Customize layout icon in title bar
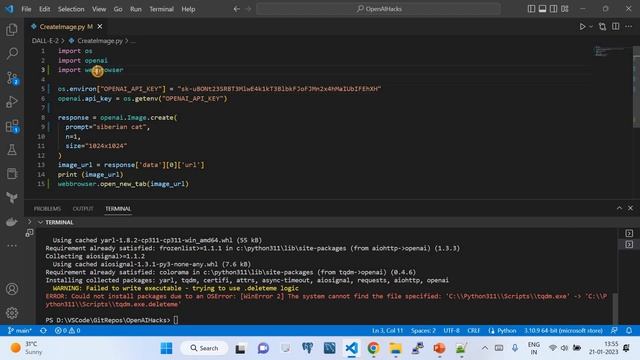Viewport: 640px width, 360px height. pos(565,9)
